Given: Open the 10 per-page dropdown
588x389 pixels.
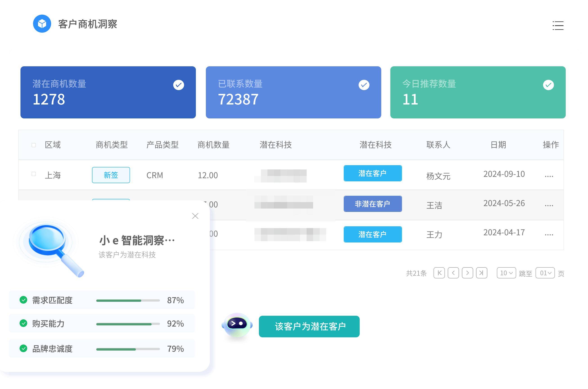Looking at the screenshot, I should tap(506, 273).
